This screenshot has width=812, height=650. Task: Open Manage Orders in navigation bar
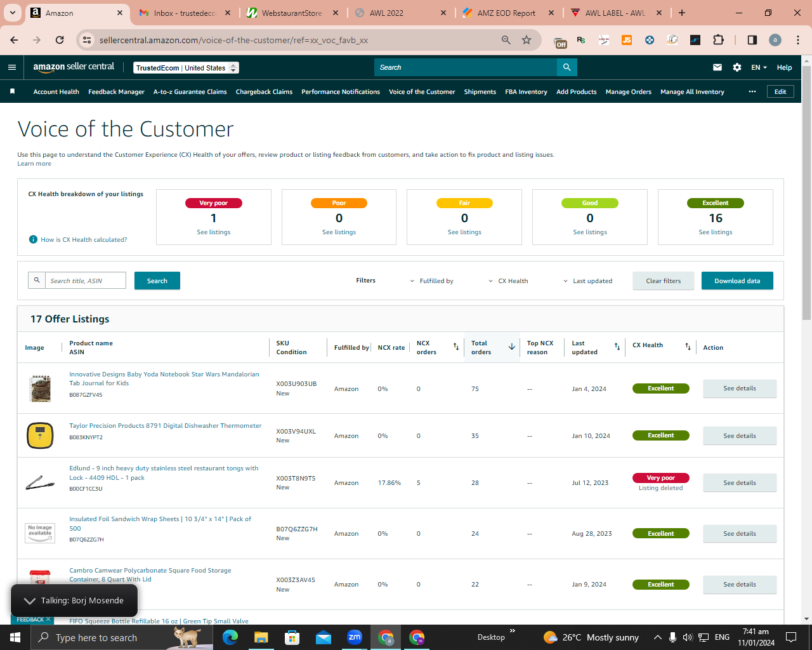(628, 91)
